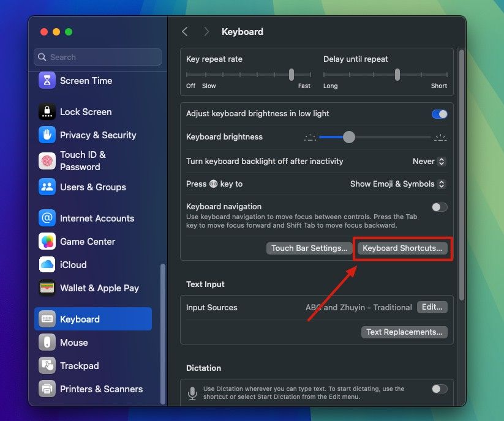This screenshot has height=421, width=504.
Task: Click the yellow minimize window button
Action: pyautogui.click(x=56, y=32)
